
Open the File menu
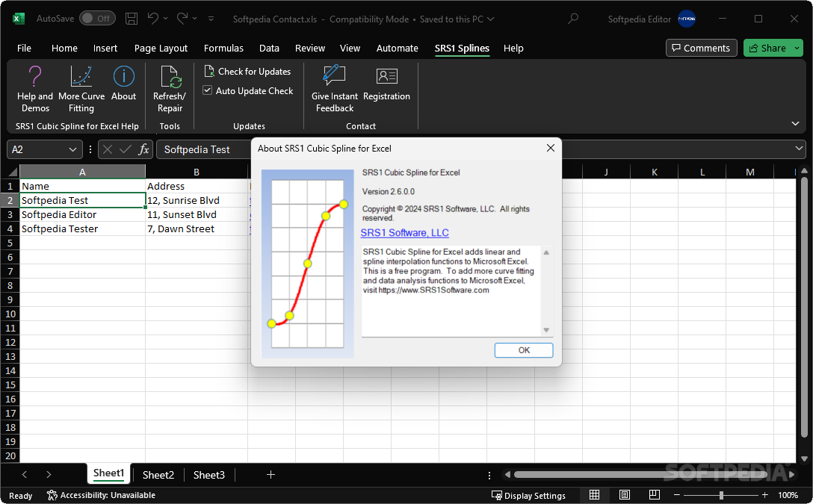click(x=24, y=49)
